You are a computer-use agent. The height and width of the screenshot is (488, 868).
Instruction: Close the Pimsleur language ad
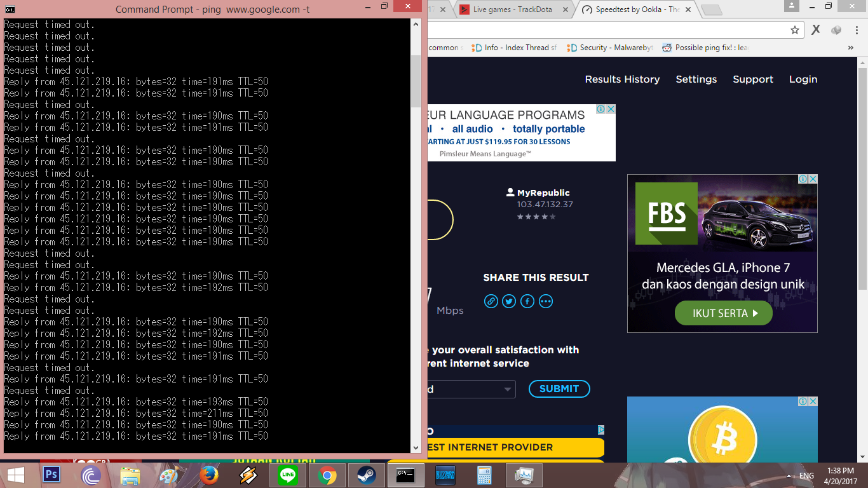pos(611,109)
